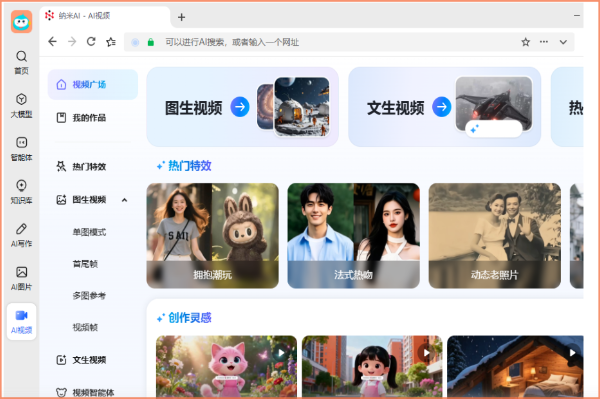Select 视频帧 submenu item
Screen dimensions: 600x399
click(x=85, y=327)
